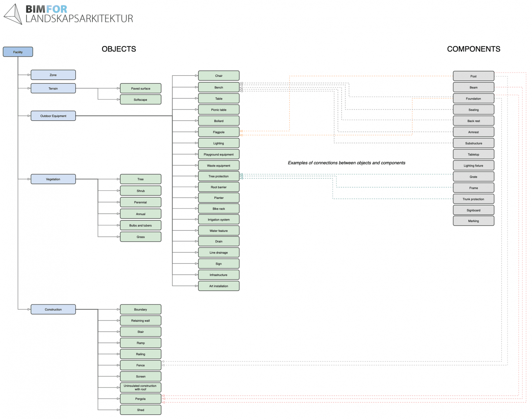This screenshot has height=419, width=532.
Task: Click the Frame component box
Action: 473,188
